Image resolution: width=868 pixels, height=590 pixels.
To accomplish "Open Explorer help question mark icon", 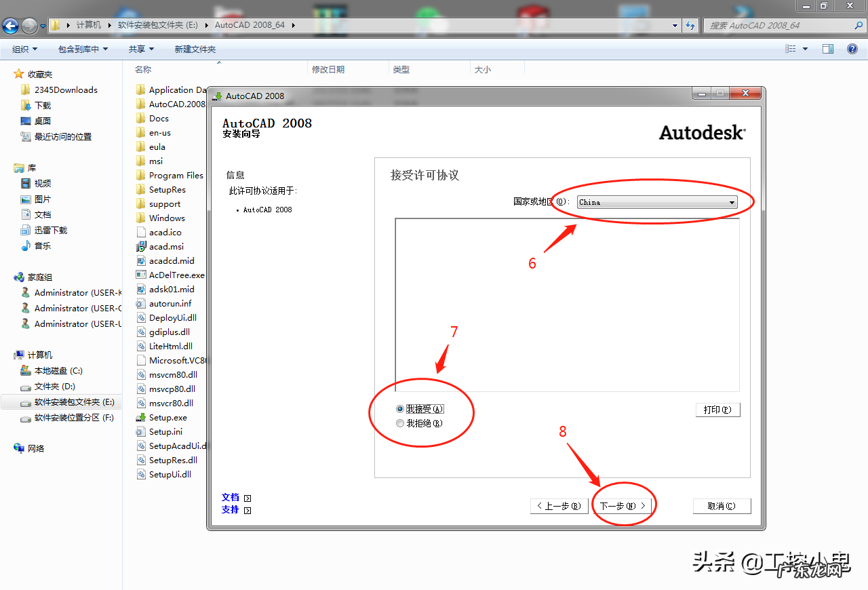I will 852,49.
